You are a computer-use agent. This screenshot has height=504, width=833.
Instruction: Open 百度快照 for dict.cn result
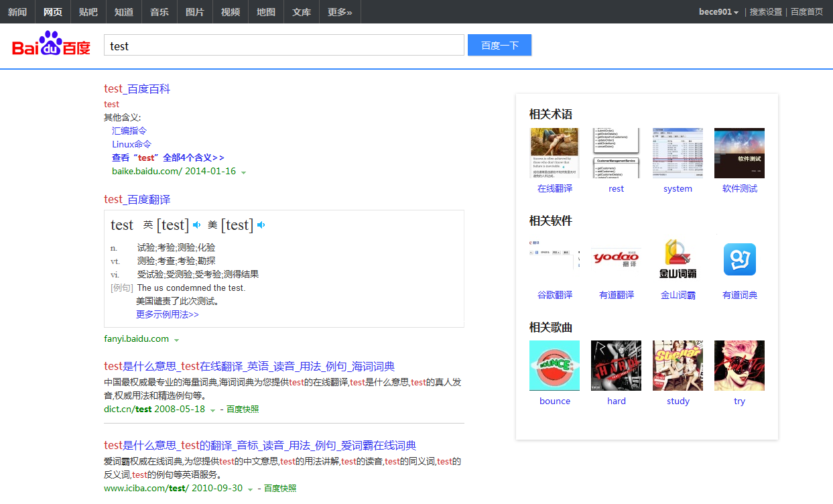pos(243,409)
